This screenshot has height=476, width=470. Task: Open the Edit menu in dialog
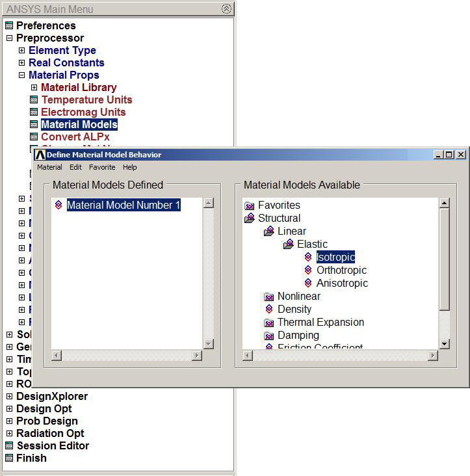(x=75, y=167)
